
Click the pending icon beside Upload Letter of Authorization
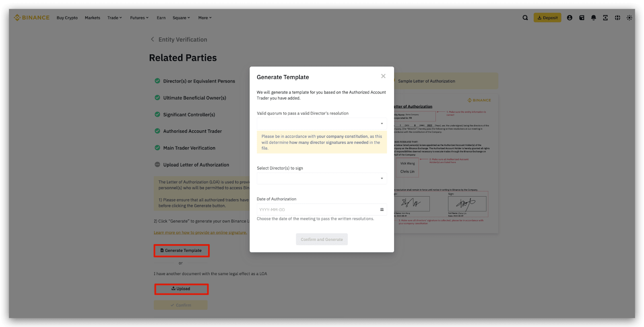pyautogui.click(x=157, y=165)
